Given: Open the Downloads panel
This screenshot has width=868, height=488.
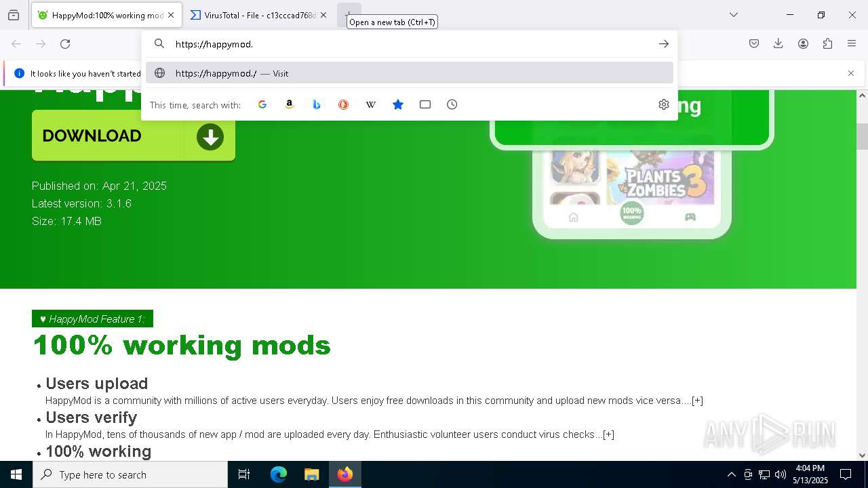Looking at the screenshot, I should point(778,44).
